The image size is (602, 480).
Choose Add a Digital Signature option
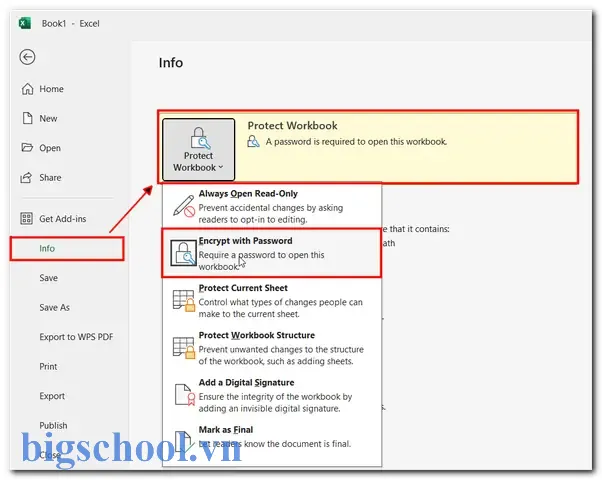(x=272, y=395)
